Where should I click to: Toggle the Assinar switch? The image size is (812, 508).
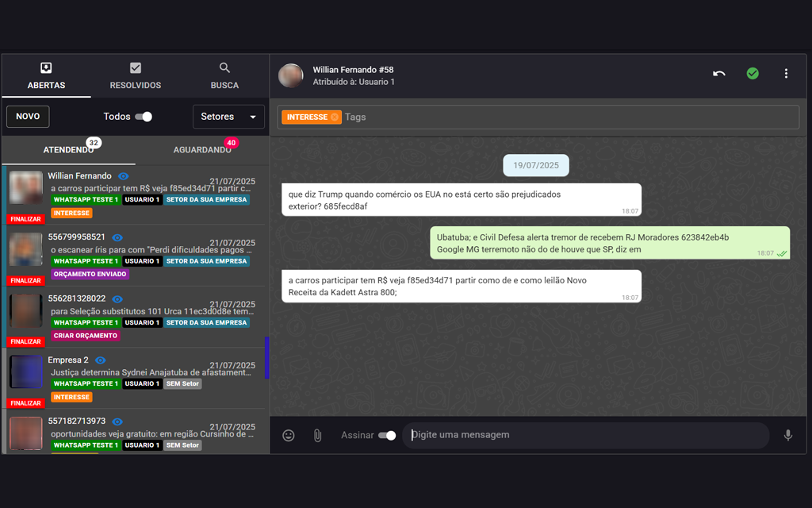[387, 436]
